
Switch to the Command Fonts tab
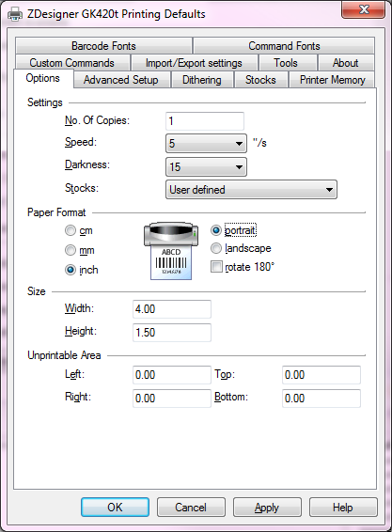284,46
